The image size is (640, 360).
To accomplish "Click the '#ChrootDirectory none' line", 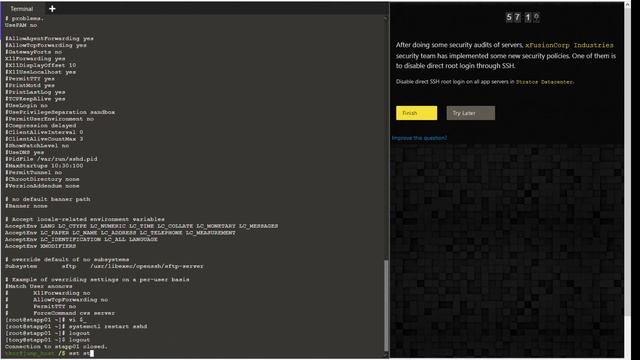I will coord(42,179).
